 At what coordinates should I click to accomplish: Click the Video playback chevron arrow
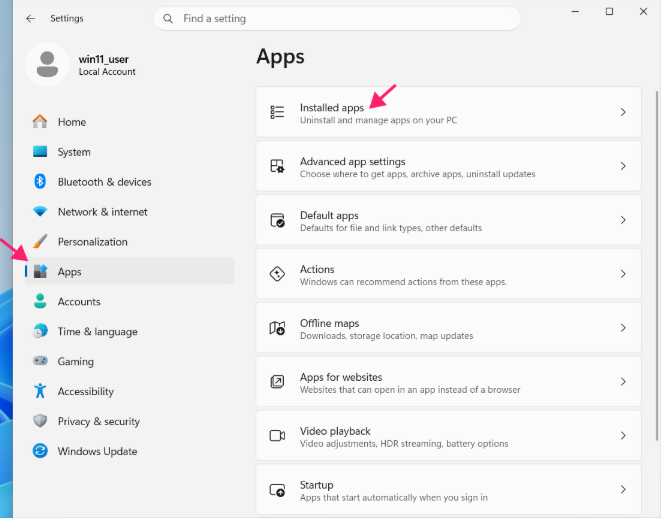point(623,435)
